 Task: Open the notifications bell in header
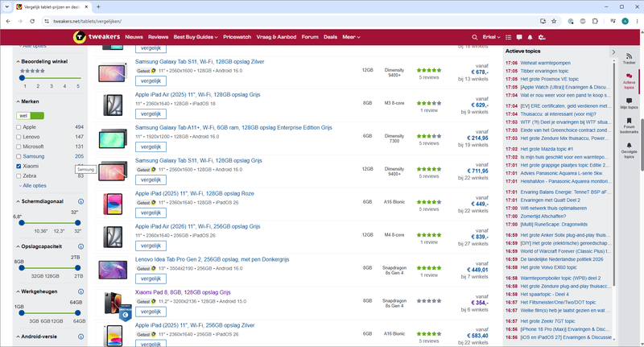530,37
